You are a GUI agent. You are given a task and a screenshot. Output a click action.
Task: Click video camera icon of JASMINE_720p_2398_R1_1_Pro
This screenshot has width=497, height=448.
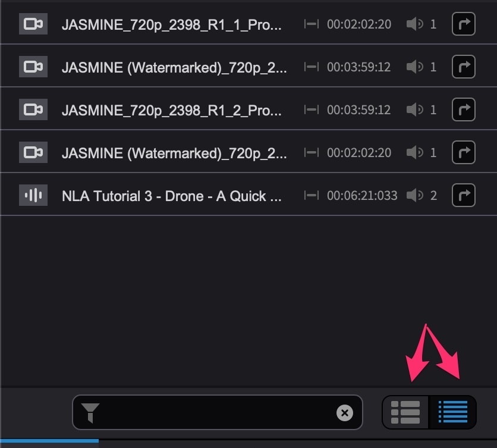click(33, 24)
